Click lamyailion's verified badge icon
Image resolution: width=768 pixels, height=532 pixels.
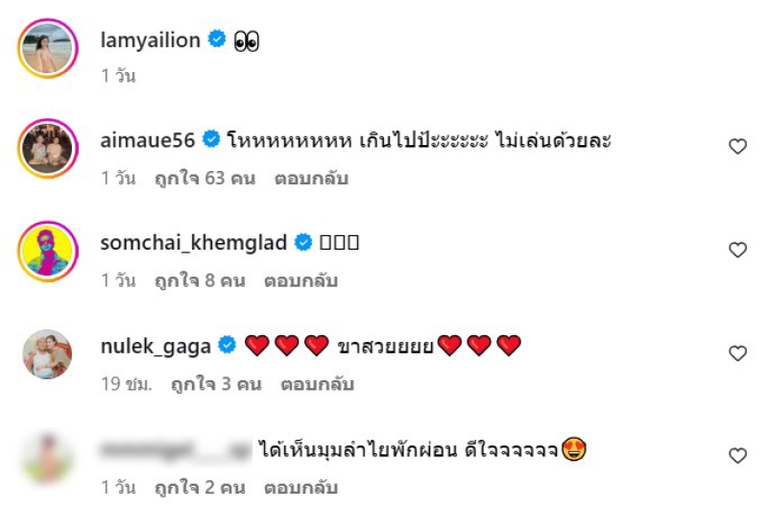[218, 39]
